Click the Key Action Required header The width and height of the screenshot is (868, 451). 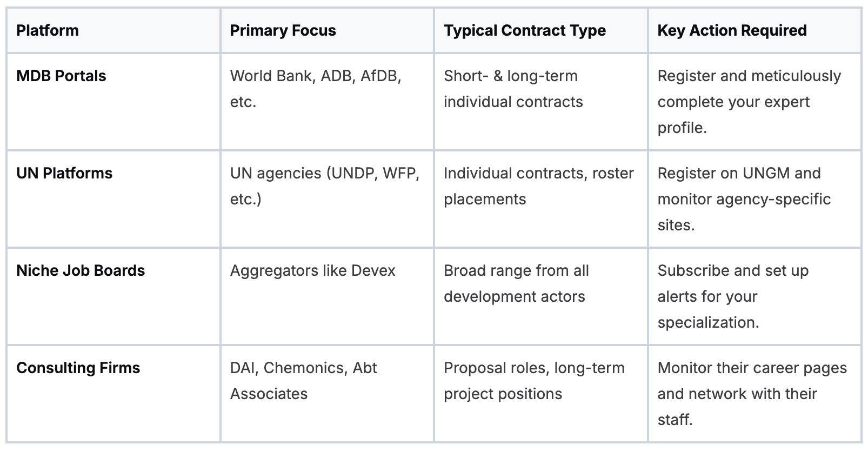click(732, 31)
